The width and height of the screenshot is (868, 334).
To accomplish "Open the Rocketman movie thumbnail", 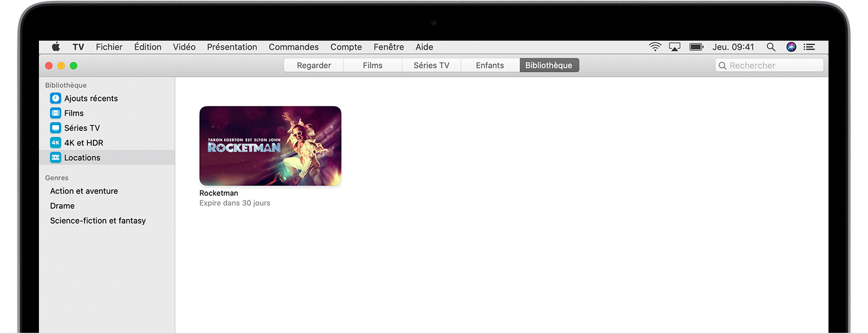I will (x=270, y=146).
